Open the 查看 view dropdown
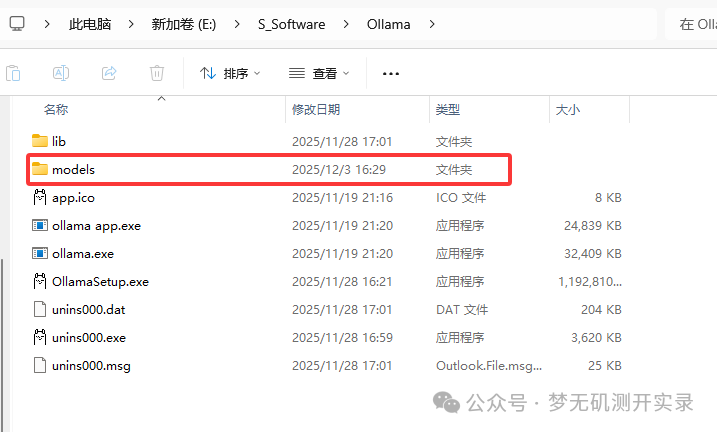The height and width of the screenshot is (432, 717). pos(319,73)
